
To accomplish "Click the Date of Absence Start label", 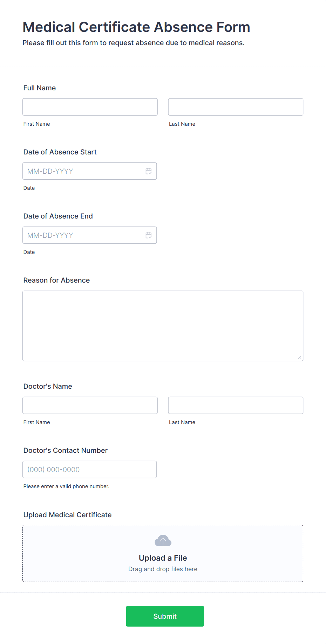I will (x=60, y=152).
